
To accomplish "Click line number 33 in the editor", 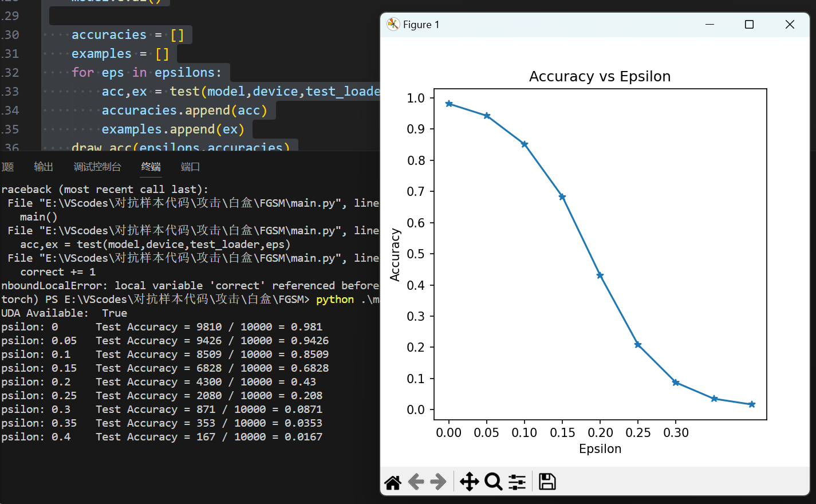I will [x=10, y=92].
